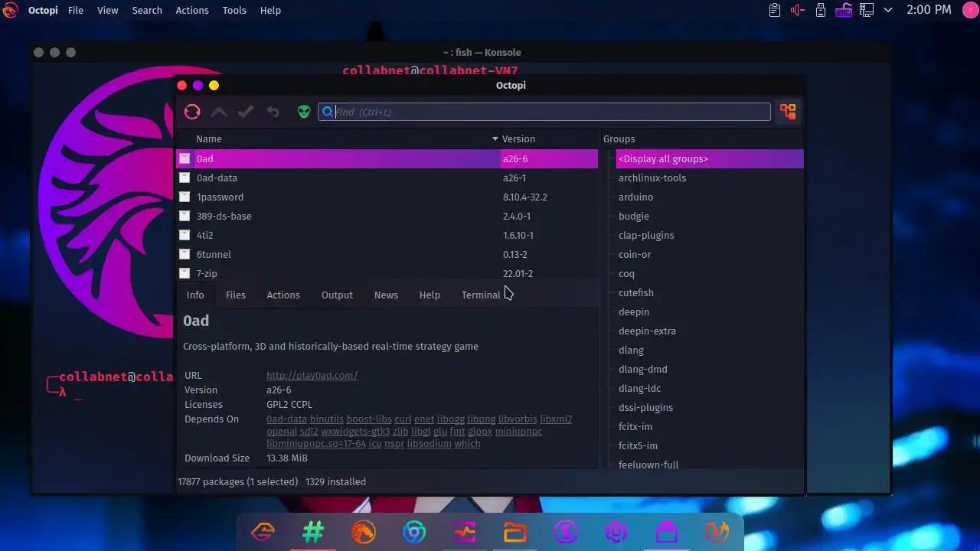Viewport: 980px width, 551px height.
Task: Open the green hash icon in dock
Action: (x=313, y=531)
